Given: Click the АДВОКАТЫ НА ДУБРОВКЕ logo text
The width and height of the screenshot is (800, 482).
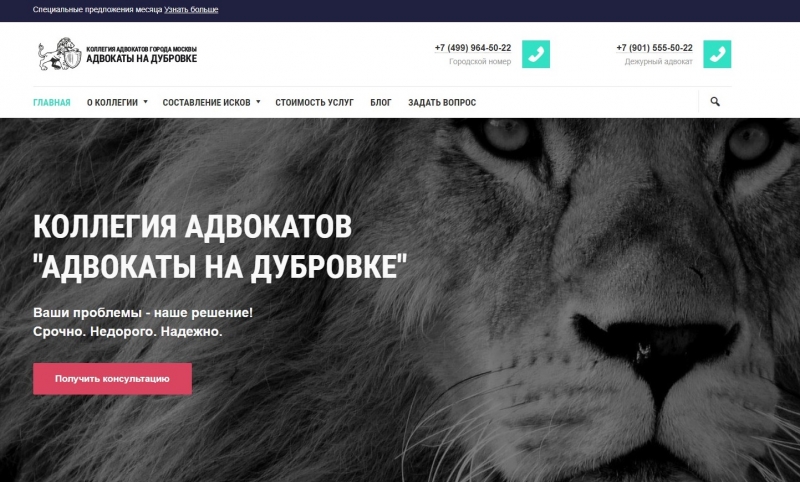Looking at the screenshot, I should click(x=141, y=59).
